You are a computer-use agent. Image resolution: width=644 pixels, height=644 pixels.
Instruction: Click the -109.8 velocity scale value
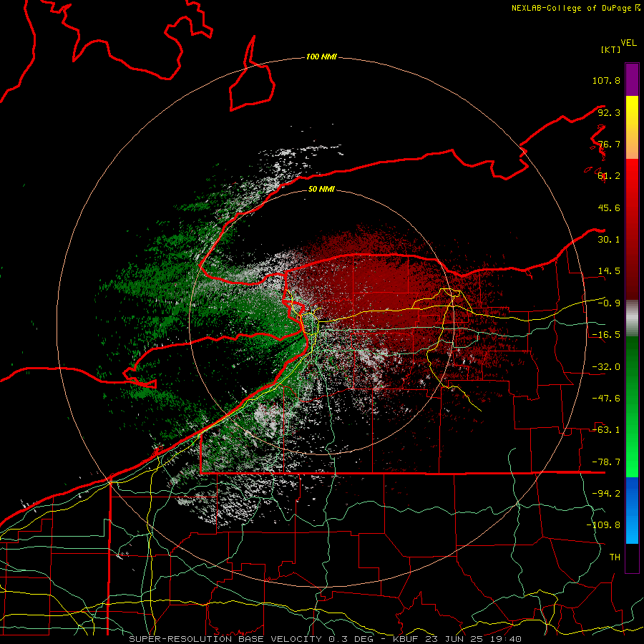click(x=603, y=525)
